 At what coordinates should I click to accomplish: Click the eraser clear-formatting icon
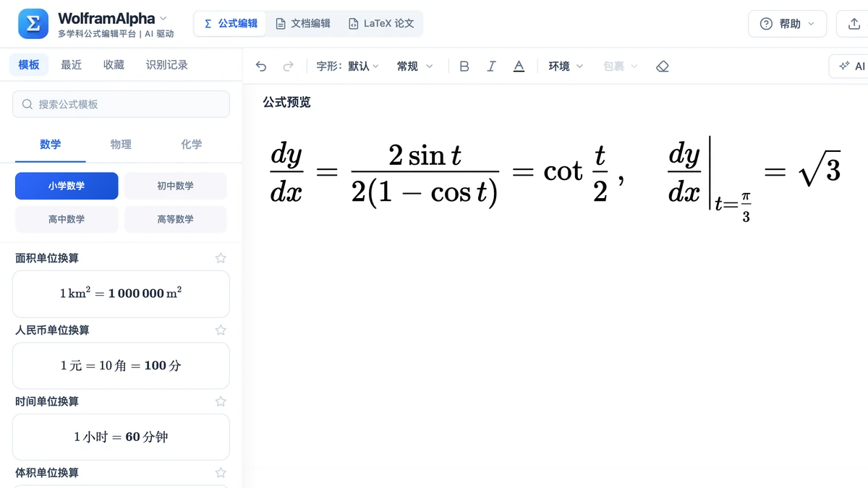coord(662,67)
